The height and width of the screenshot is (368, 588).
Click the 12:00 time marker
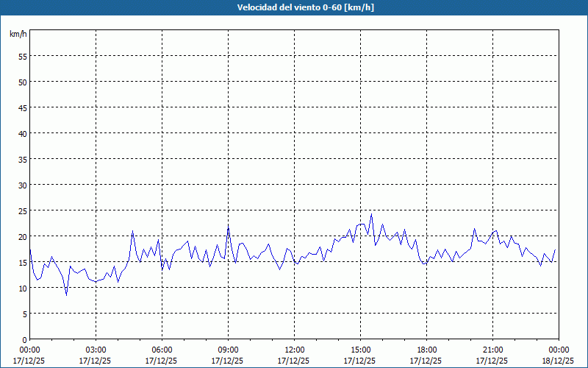click(x=294, y=350)
